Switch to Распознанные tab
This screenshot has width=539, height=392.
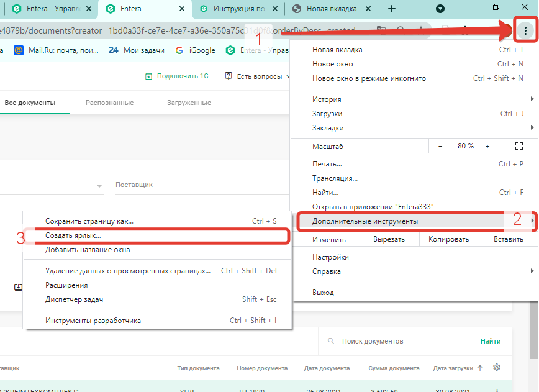point(109,103)
